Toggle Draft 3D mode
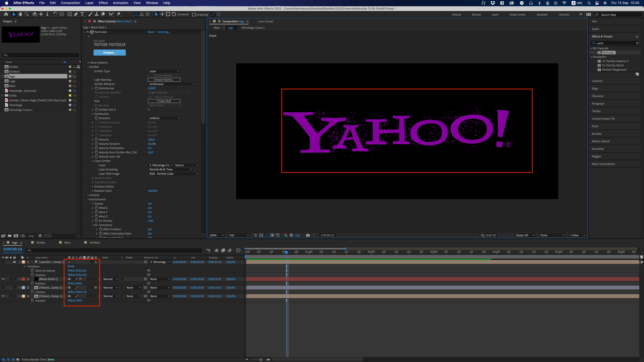Viewport: 644px width, 362px height. tap(488, 235)
